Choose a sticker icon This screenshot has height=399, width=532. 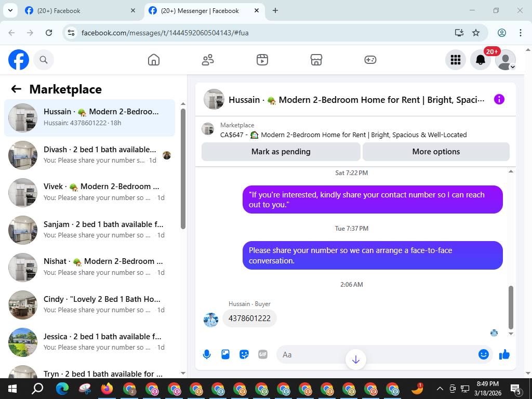[244, 354]
